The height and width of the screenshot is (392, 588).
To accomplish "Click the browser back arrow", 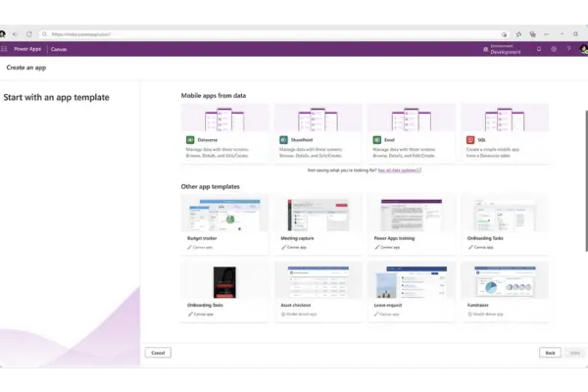I will point(15,34).
